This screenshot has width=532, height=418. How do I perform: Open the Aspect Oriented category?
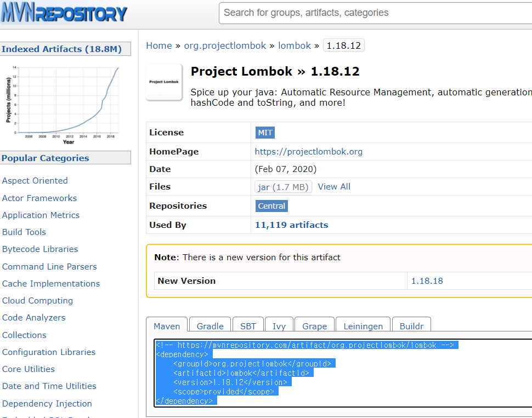coord(35,181)
